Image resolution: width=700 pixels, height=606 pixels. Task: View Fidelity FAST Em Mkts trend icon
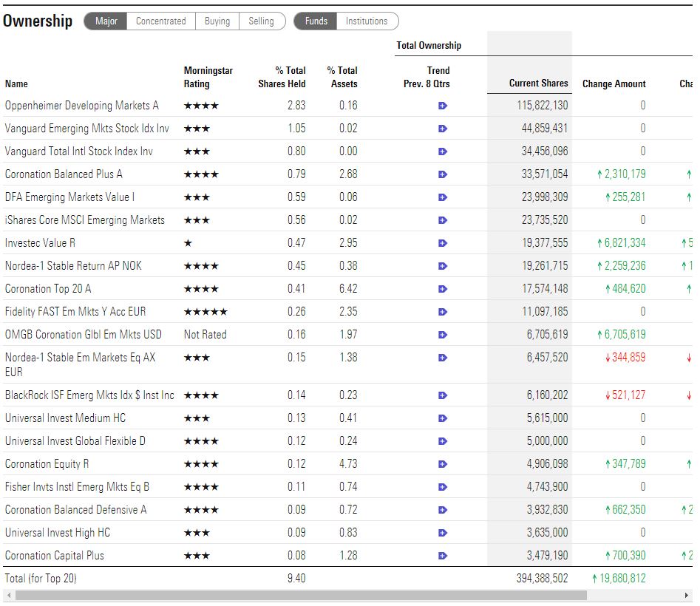point(441,311)
